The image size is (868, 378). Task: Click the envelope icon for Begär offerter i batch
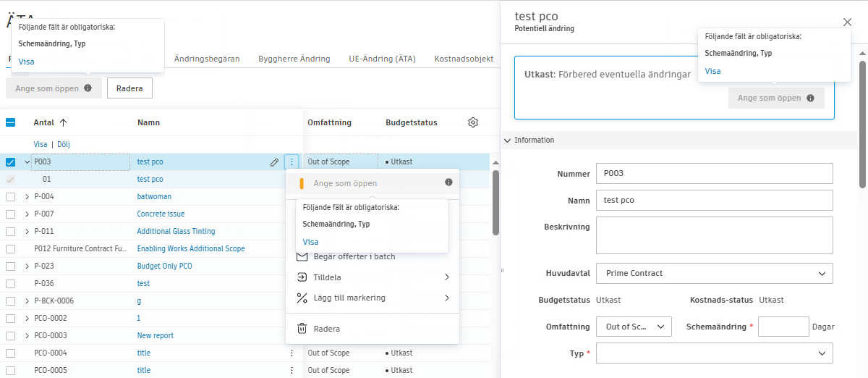(x=302, y=257)
